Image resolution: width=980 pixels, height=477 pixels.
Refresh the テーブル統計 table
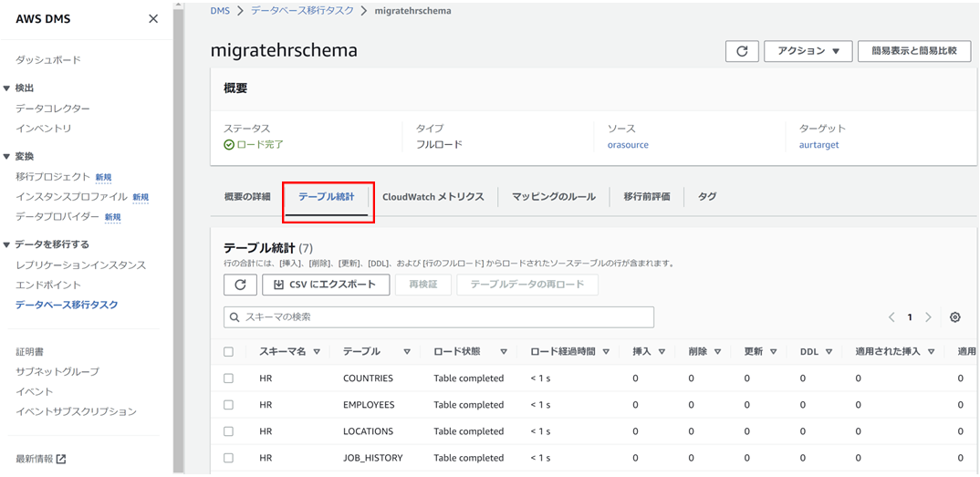(240, 284)
